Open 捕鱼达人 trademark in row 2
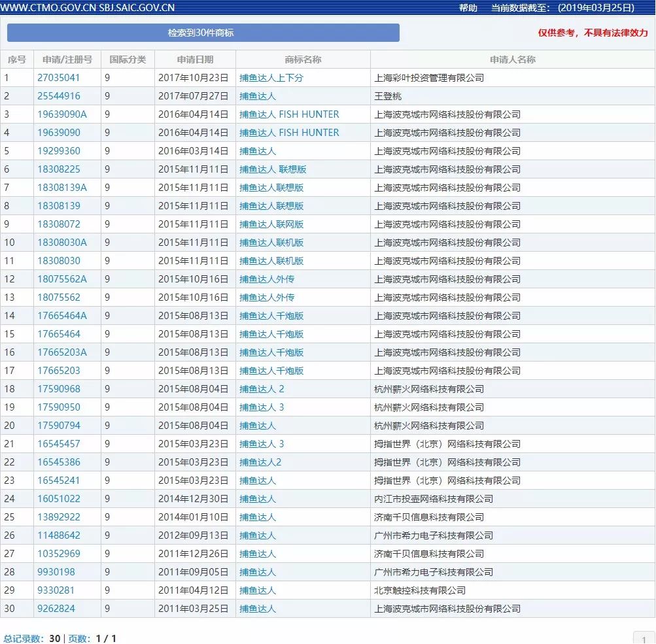This screenshot has height=644, width=656. pos(258,96)
